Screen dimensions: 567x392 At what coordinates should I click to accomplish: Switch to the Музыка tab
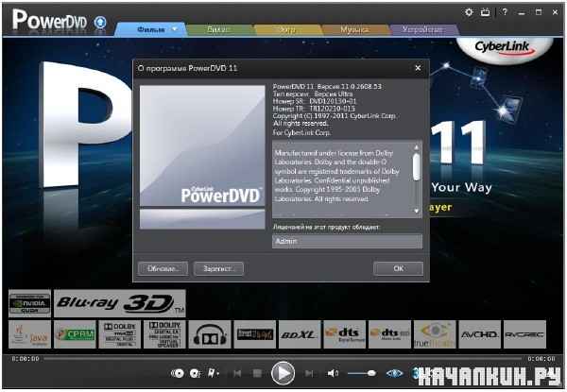(x=354, y=29)
